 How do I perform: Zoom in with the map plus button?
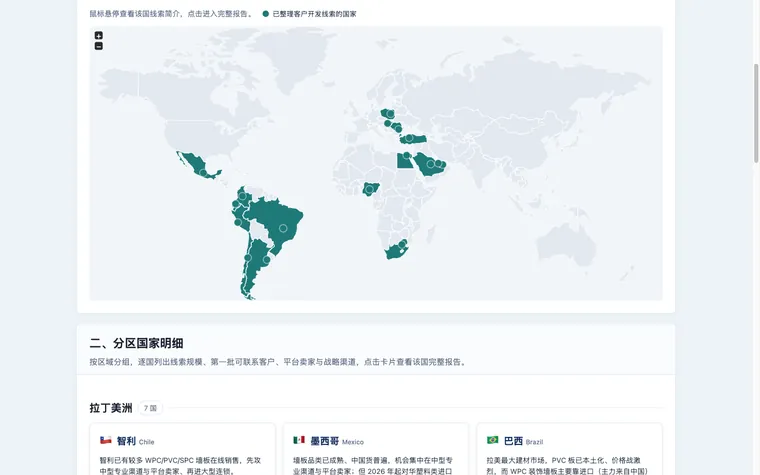coord(98,35)
